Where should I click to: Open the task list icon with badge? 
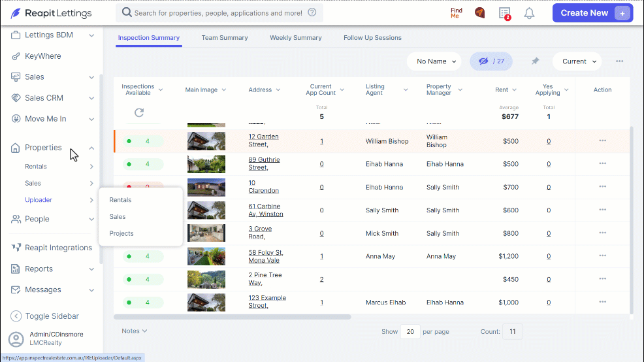pos(505,13)
